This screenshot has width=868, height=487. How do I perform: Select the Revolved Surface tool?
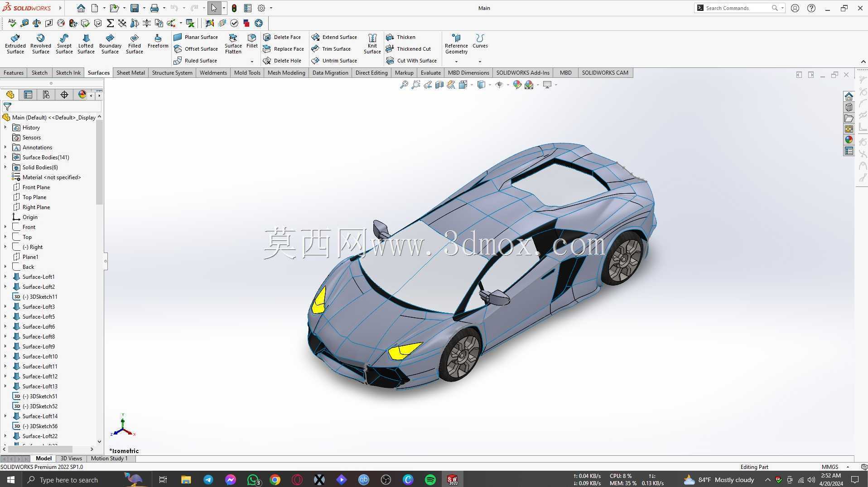coord(41,43)
